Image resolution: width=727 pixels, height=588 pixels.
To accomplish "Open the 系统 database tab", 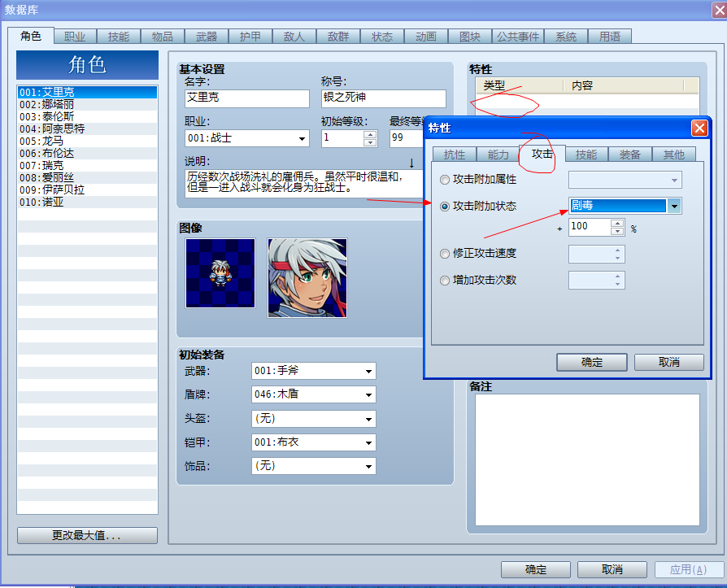I will (x=566, y=37).
